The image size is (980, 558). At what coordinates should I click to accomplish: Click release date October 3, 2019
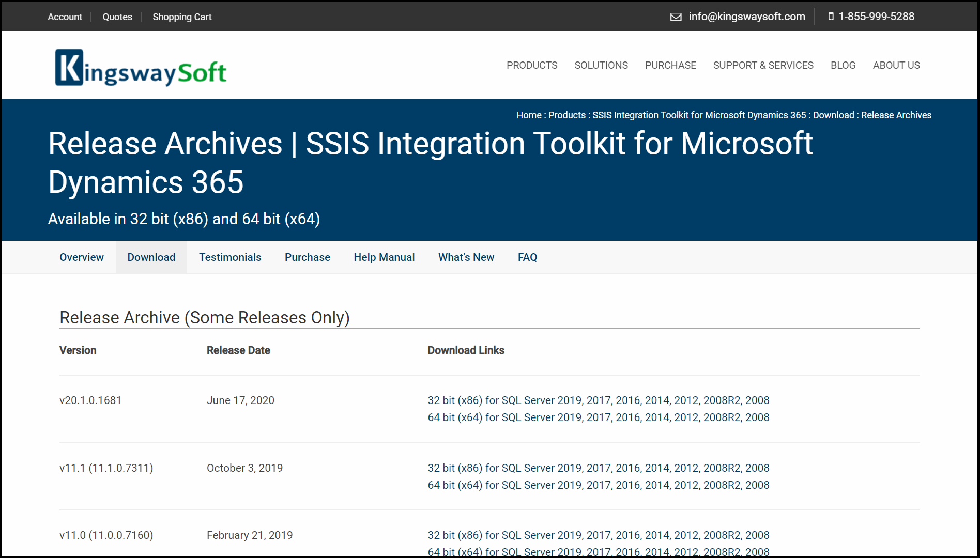pos(244,468)
